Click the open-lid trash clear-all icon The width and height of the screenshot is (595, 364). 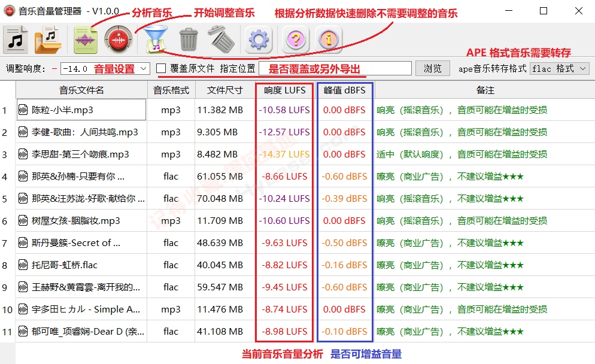(221, 39)
